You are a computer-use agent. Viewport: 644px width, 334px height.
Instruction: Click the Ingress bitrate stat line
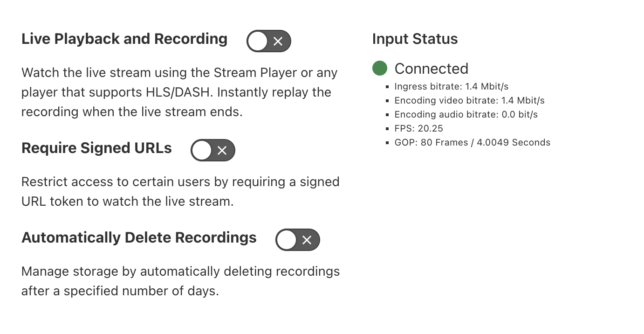(452, 86)
